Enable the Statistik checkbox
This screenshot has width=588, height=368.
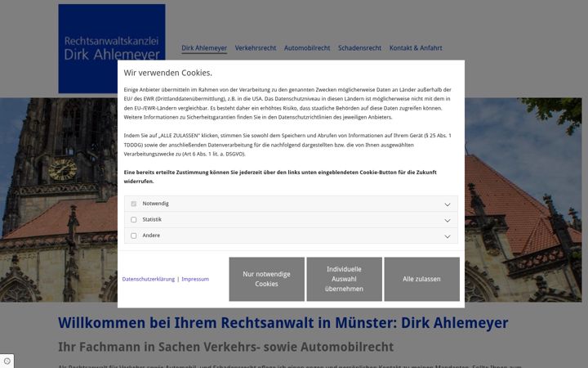click(x=133, y=220)
